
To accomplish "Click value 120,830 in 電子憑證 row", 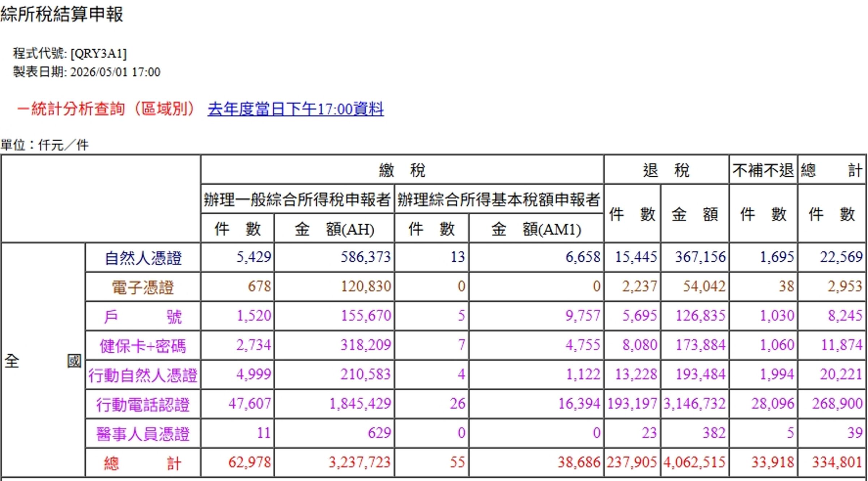I will [x=366, y=286].
